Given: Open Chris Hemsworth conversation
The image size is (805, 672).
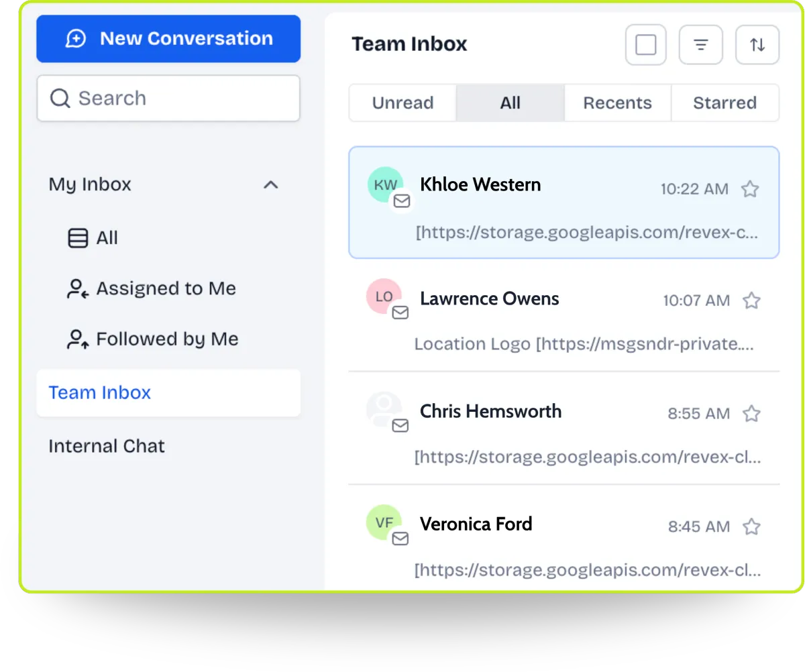Looking at the screenshot, I should [564, 428].
